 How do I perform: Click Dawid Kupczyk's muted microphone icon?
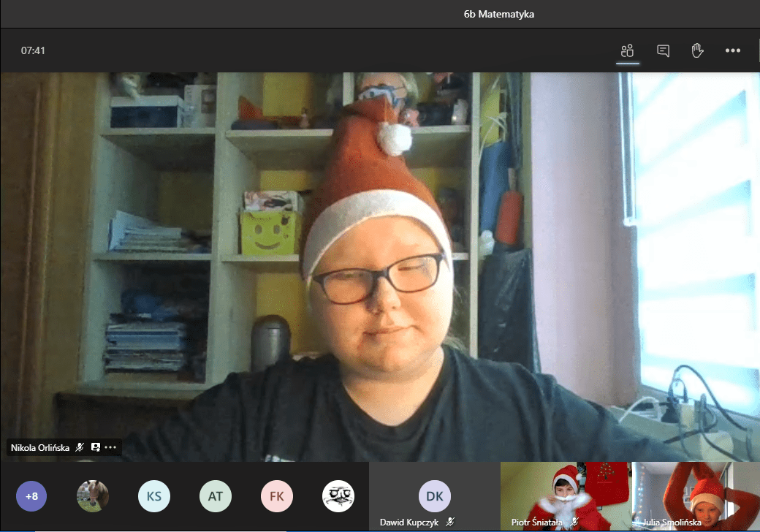coord(451,522)
